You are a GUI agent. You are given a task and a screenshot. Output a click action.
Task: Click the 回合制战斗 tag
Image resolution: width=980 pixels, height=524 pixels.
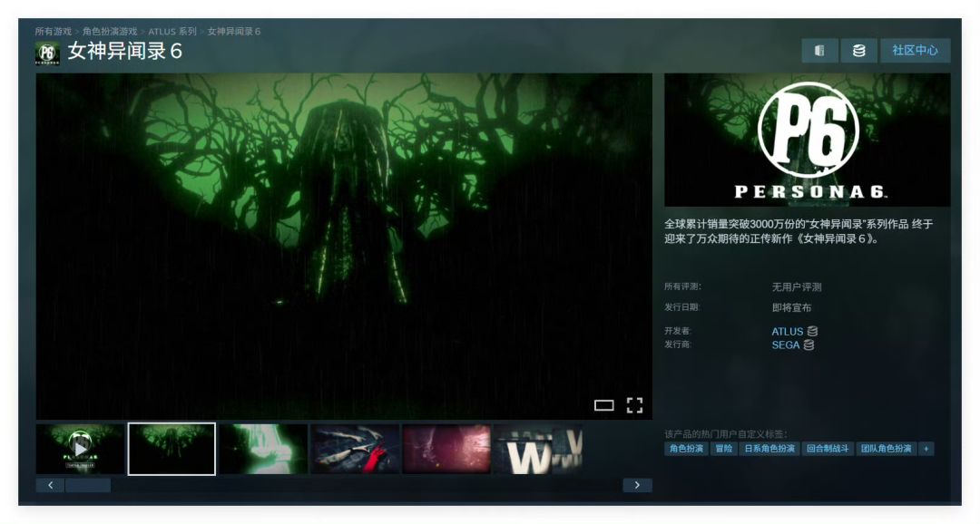click(828, 449)
